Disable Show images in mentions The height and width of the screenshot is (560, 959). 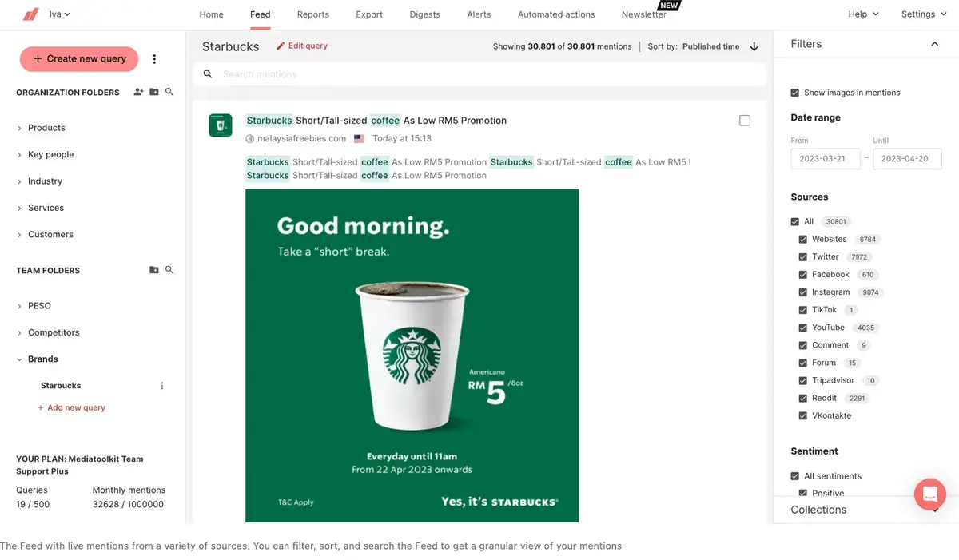click(794, 92)
